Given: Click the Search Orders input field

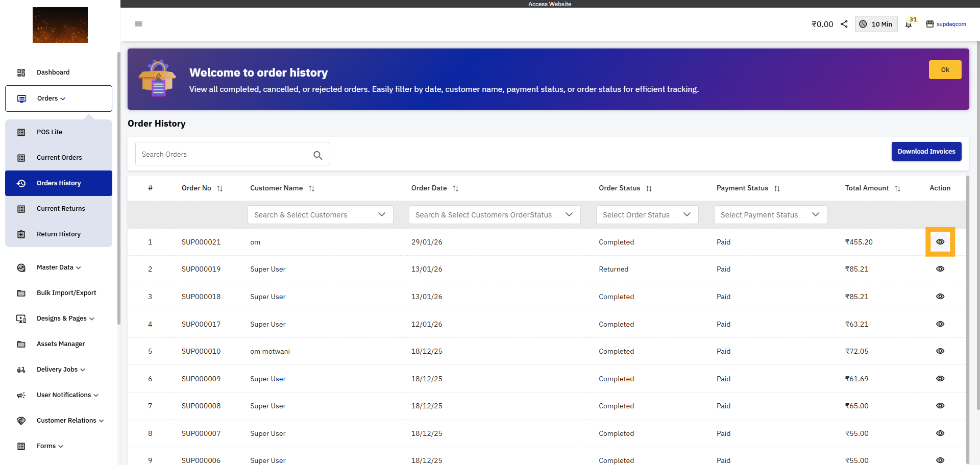Looking at the screenshot, I should (x=225, y=154).
